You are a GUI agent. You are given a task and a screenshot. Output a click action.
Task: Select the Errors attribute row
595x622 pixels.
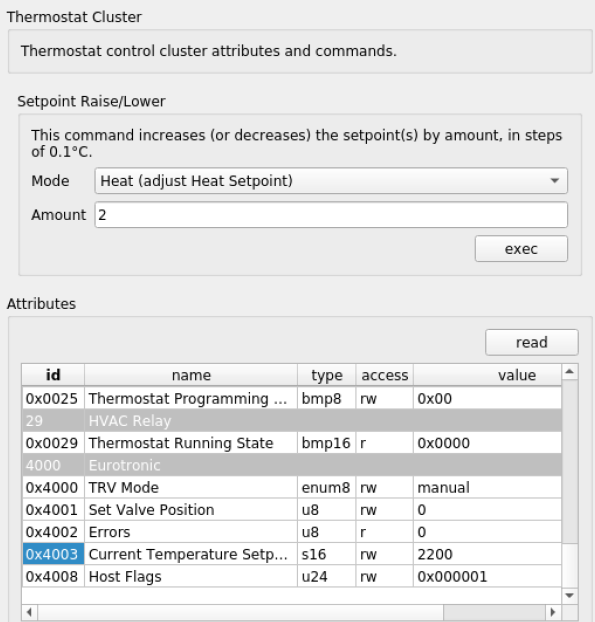coord(292,532)
